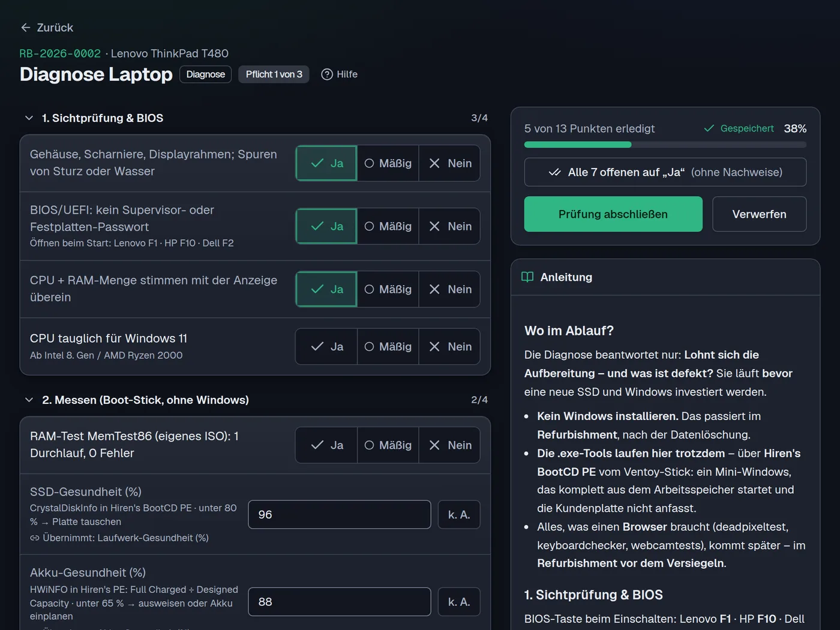Choose Ja for BIOS/UEFI password check

(x=326, y=226)
